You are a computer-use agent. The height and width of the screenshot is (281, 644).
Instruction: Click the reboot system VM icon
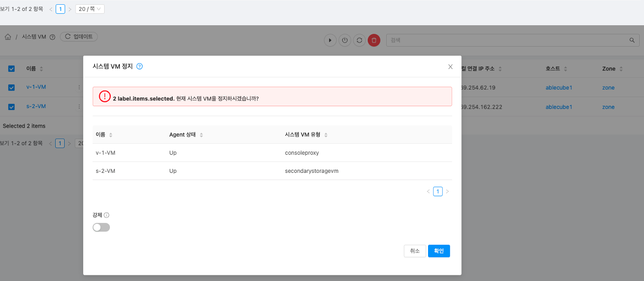[360, 40]
